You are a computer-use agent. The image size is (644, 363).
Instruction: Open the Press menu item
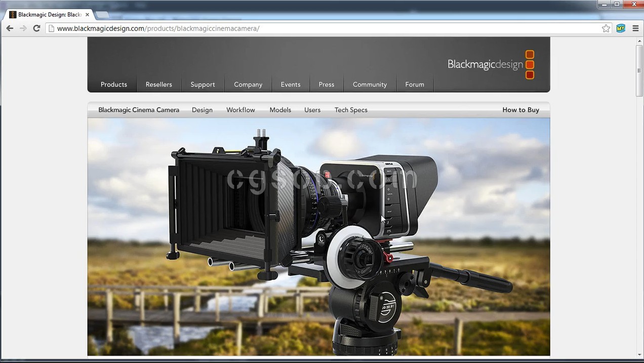(x=327, y=85)
